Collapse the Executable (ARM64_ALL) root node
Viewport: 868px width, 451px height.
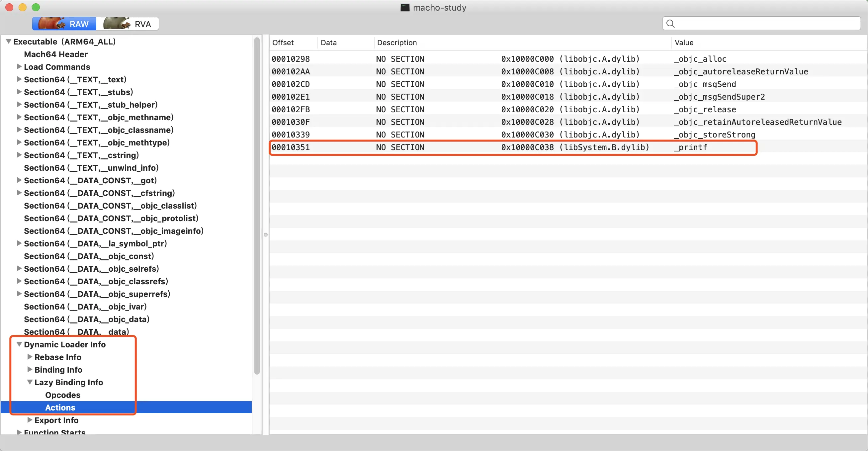pyautogui.click(x=9, y=42)
